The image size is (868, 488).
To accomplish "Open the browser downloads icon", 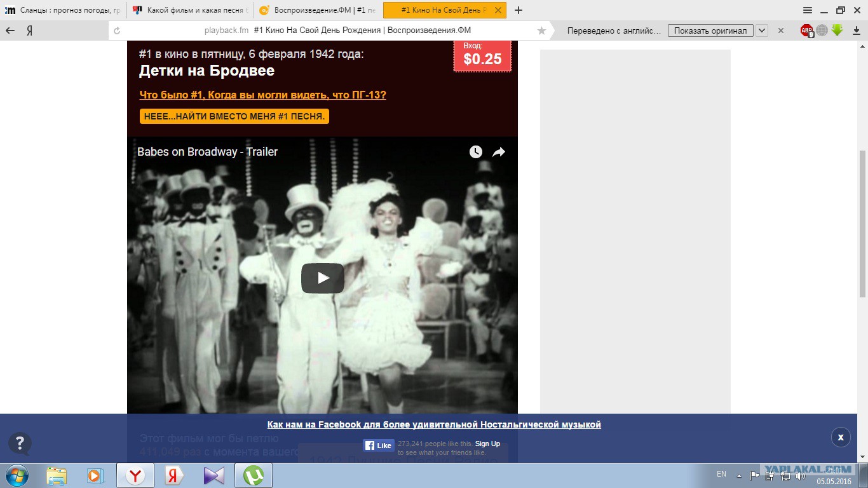I will pos(857,30).
